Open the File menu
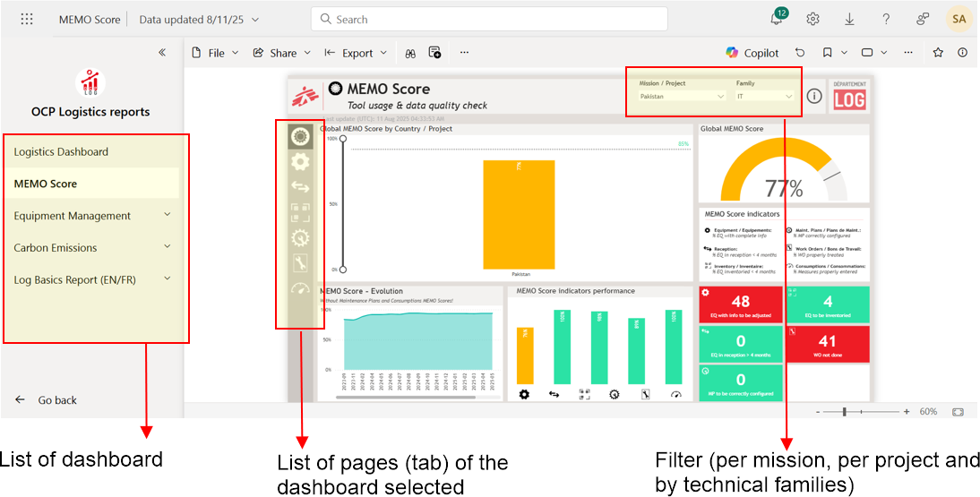Image resolution: width=980 pixels, height=497 pixels. click(216, 53)
